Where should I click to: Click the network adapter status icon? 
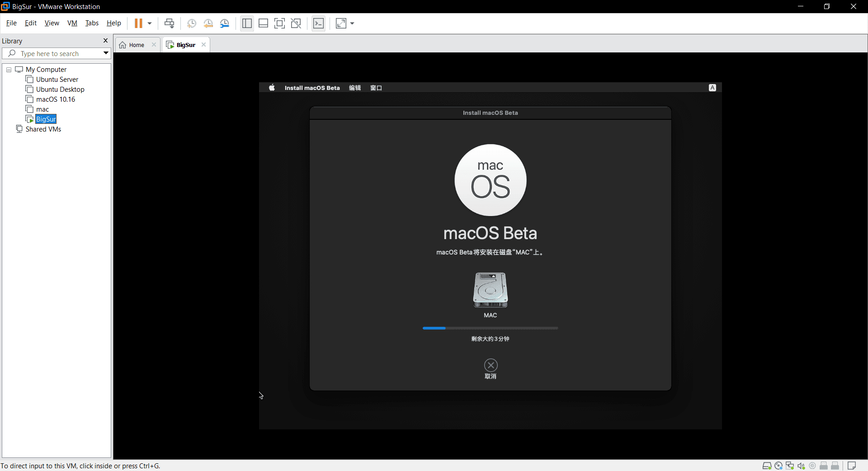pos(790,466)
